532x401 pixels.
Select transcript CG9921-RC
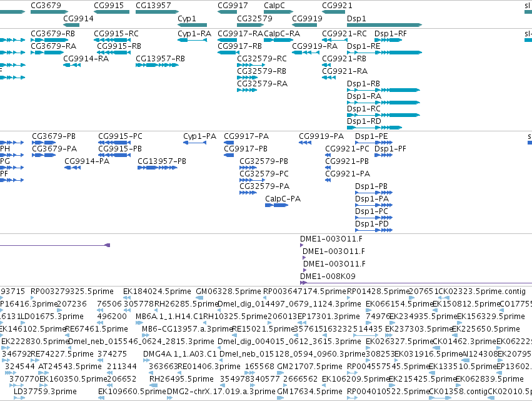(344, 34)
